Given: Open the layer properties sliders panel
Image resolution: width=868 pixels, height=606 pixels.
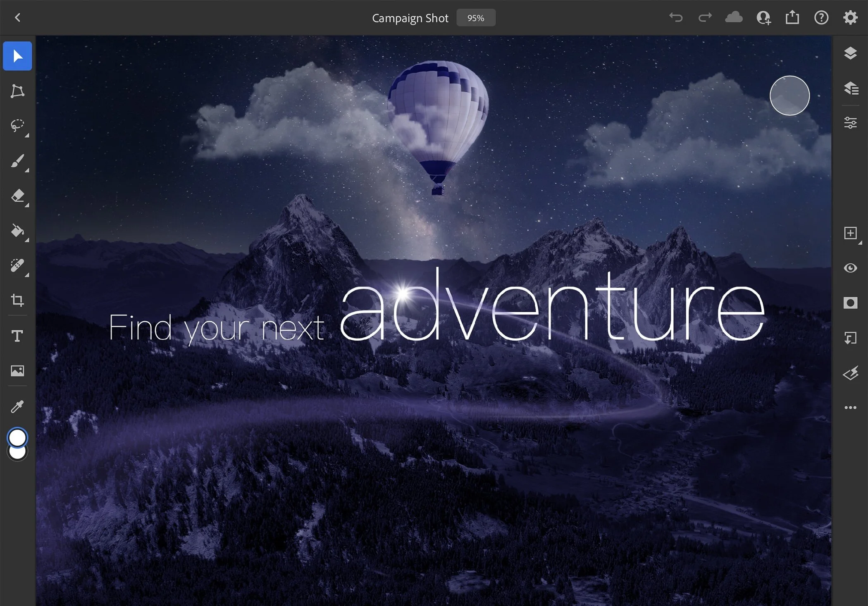Looking at the screenshot, I should 850,123.
